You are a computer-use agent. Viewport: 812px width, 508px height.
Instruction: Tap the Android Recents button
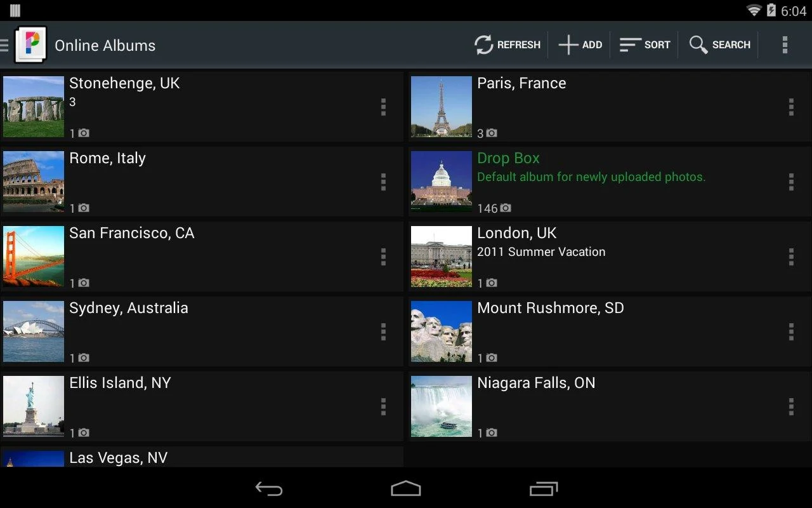tap(542, 489)
